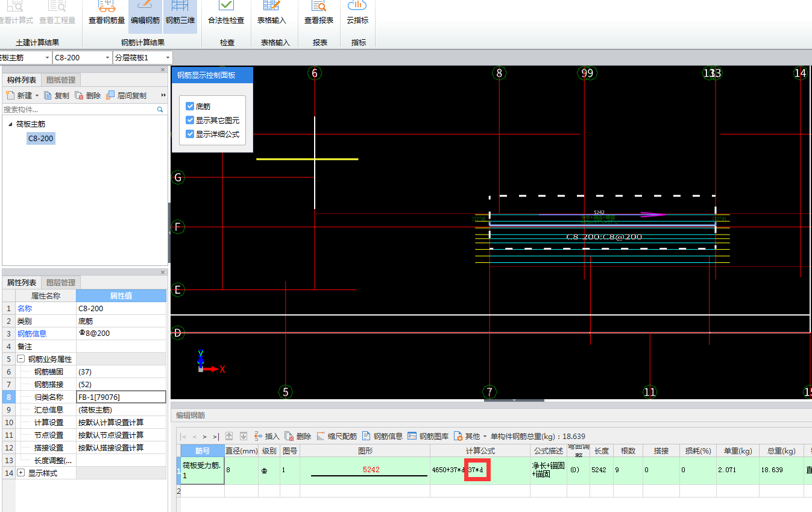The height and width of the screenshot is (512, 812).
Task: Select C8-200 in component tree
Action: point(41,139)
